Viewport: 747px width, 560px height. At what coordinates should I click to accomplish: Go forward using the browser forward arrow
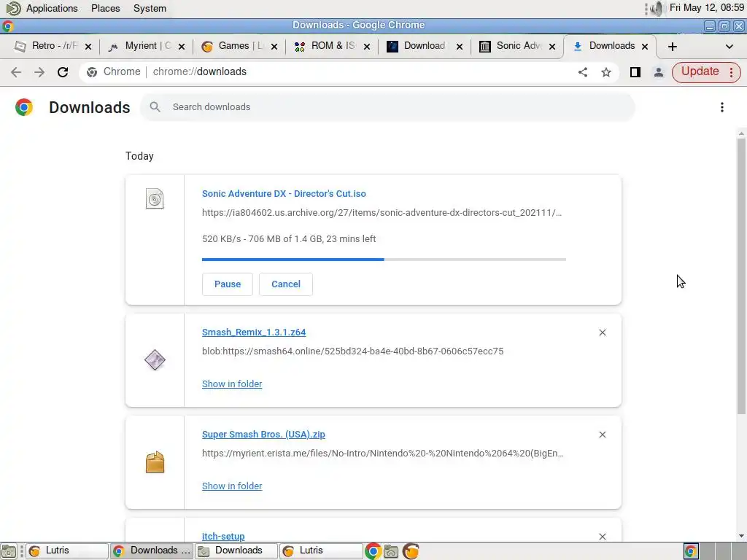[39, 72]
